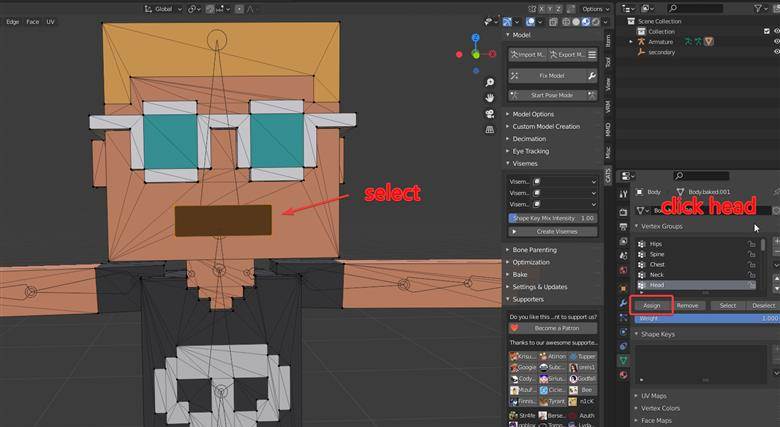Toggle Z axis mirror button

tap(559, 9)
